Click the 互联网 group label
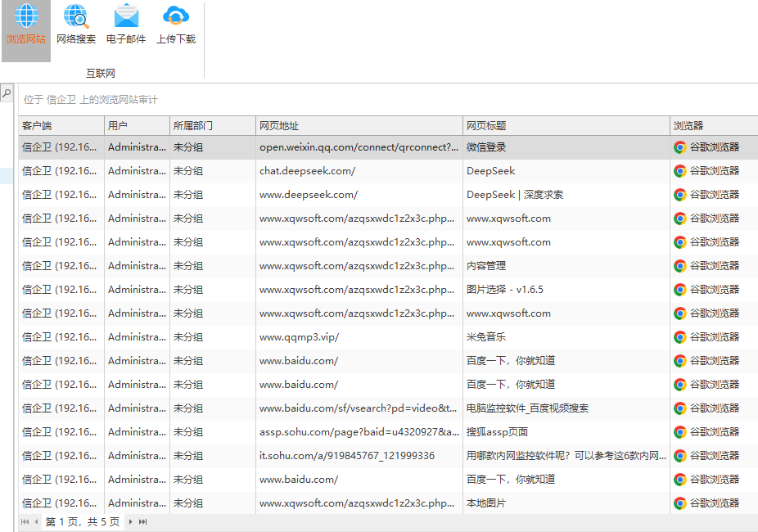 (101, 74)
